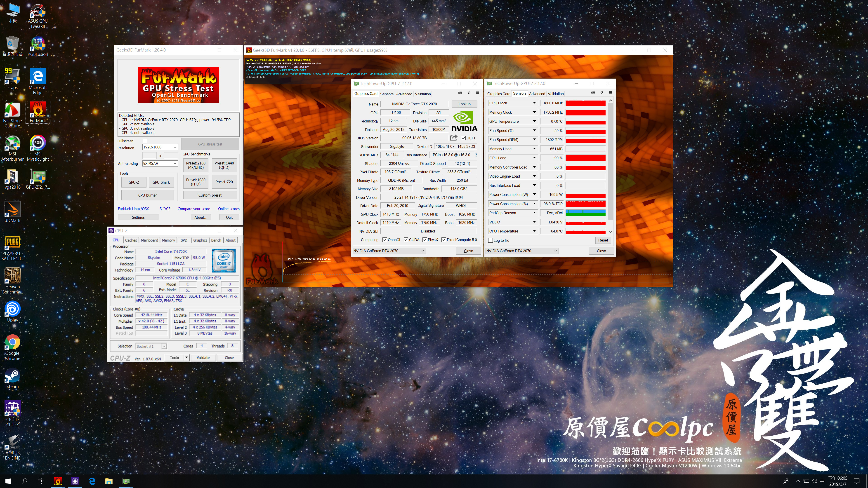Click Reset button in GPU-Z Sensors
Screen dimensions: 868x488
(603, 240)
